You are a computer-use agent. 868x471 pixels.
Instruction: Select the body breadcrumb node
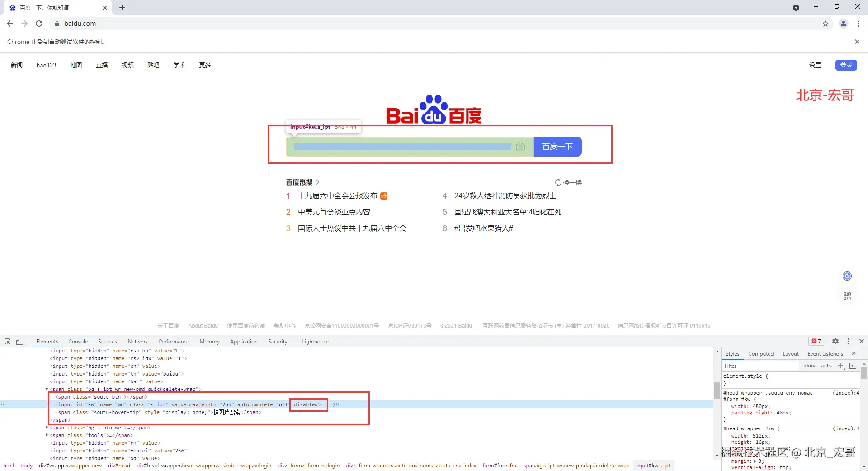coord(26,466)
